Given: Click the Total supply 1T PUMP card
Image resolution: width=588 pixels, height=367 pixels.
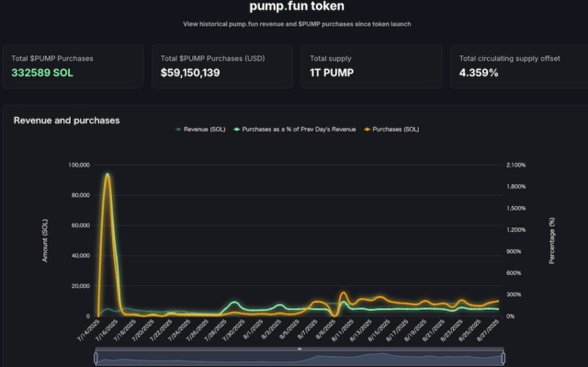Looking at the screenshot, I should (x=371, y=66).
